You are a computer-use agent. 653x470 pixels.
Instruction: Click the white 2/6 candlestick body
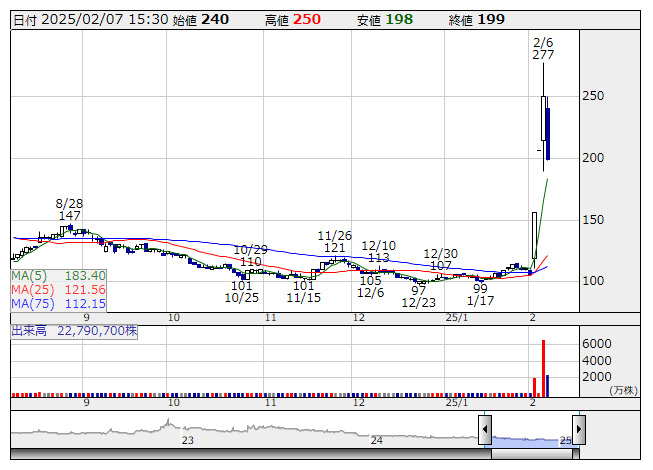pyautogui.click(x=543, y=118)
